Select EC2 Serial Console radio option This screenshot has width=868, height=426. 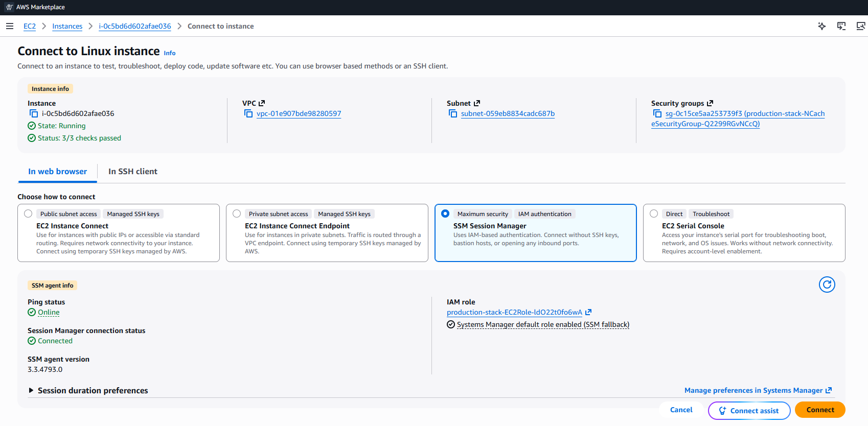tap(654, 214)
